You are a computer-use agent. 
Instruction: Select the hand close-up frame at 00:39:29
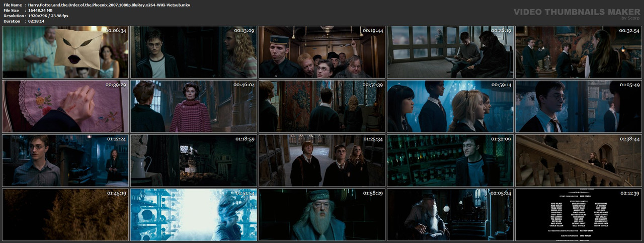tap(65, 106)
